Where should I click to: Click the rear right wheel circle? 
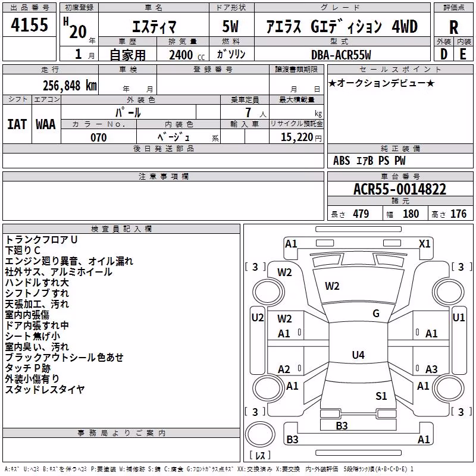pyautogui.click(x=448, y=388)
